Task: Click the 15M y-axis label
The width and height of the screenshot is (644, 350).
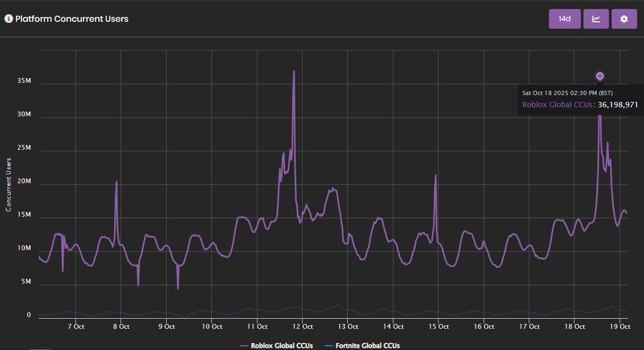Action: (x=24, y=215)
